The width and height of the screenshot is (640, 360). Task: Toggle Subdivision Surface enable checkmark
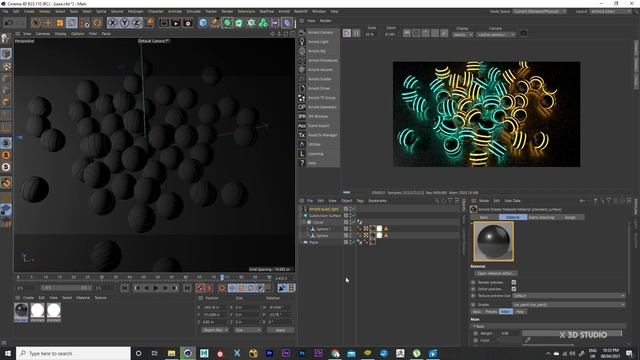[x=354, y=216]
